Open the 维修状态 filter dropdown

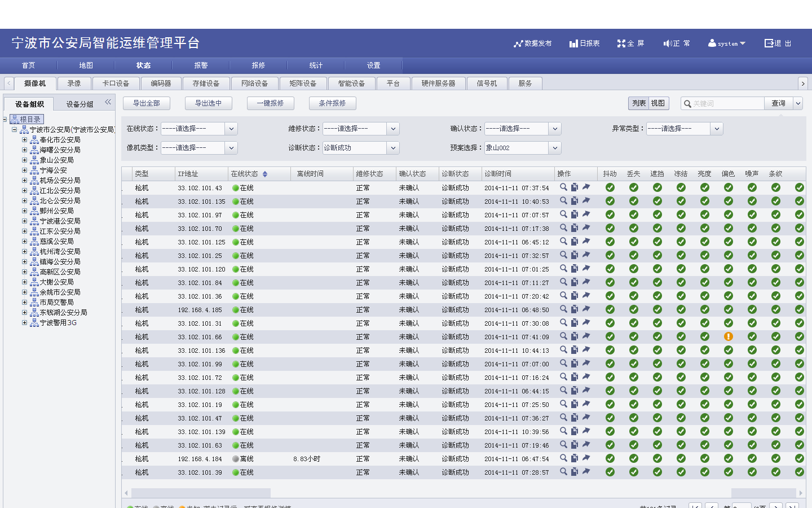coord(393,129)
